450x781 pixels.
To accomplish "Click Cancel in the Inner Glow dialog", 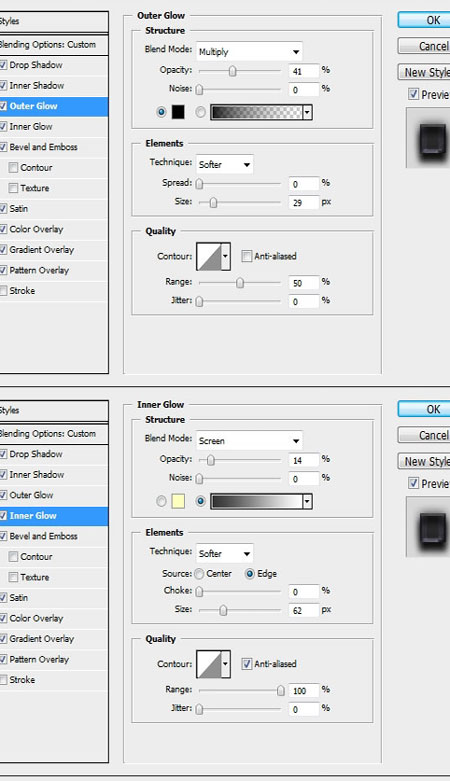I will [x=424, y=435].
